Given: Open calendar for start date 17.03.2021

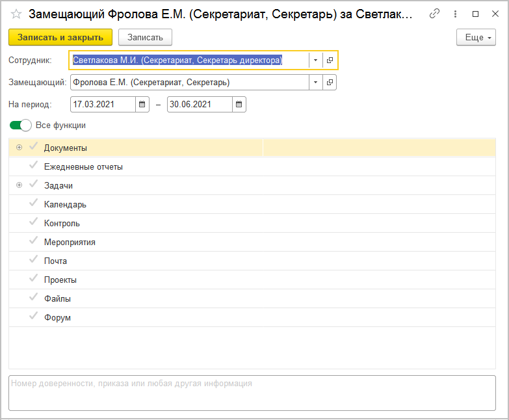Looking at the screenshot, I should pyautogui.click(x=142, y=104).
